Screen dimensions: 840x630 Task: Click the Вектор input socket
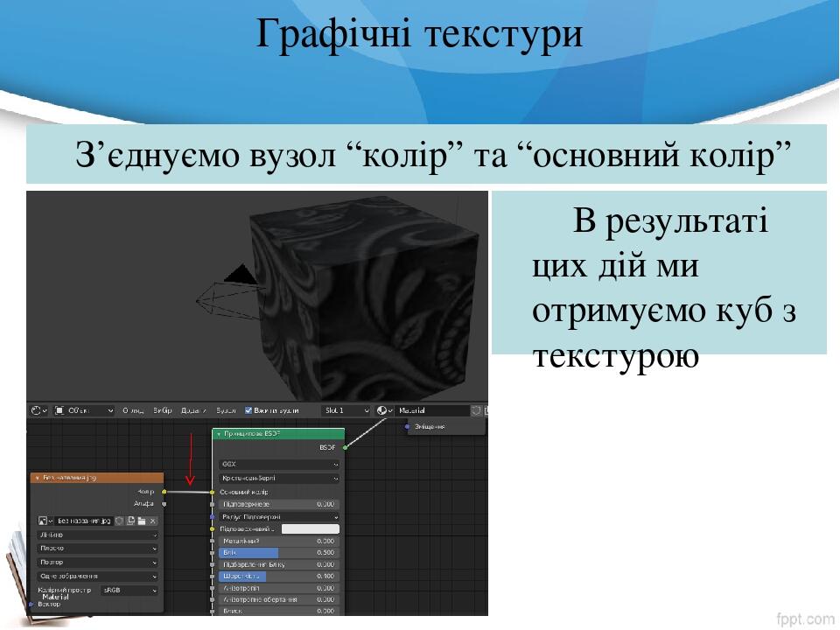coord(31,605)
